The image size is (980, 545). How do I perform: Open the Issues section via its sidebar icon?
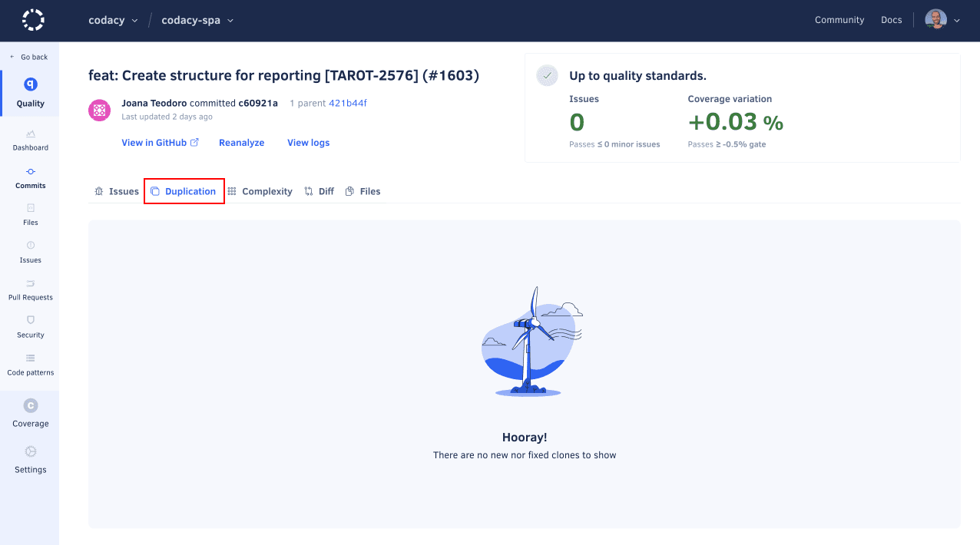(30, 253)
